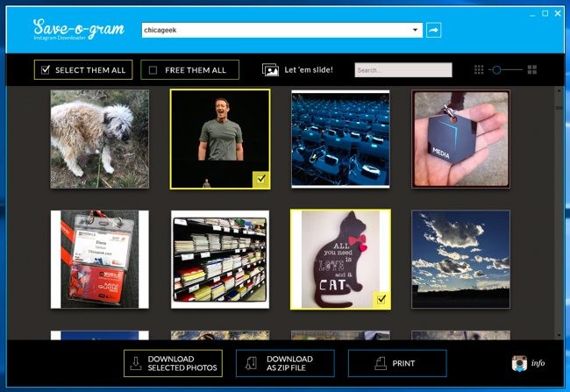Minimize the Save-o-gram window

point(532,14)
